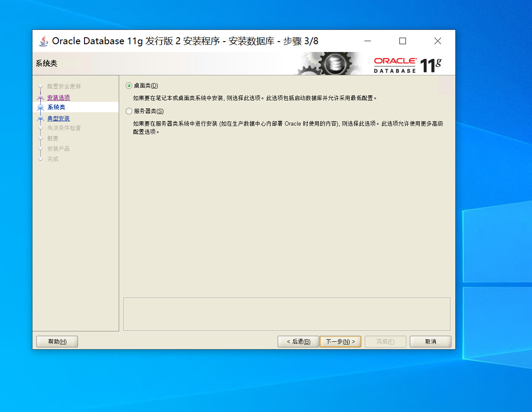Click the step marker beside 安装选项

point(41,98)
